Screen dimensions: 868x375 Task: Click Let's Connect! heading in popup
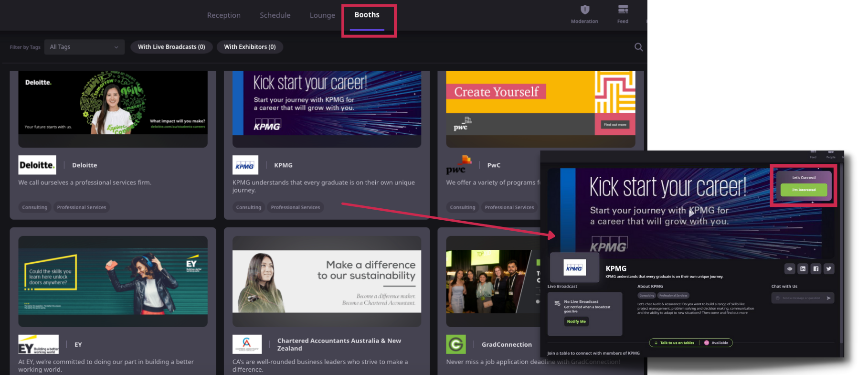pyautogui.click(x=804, y=178)
